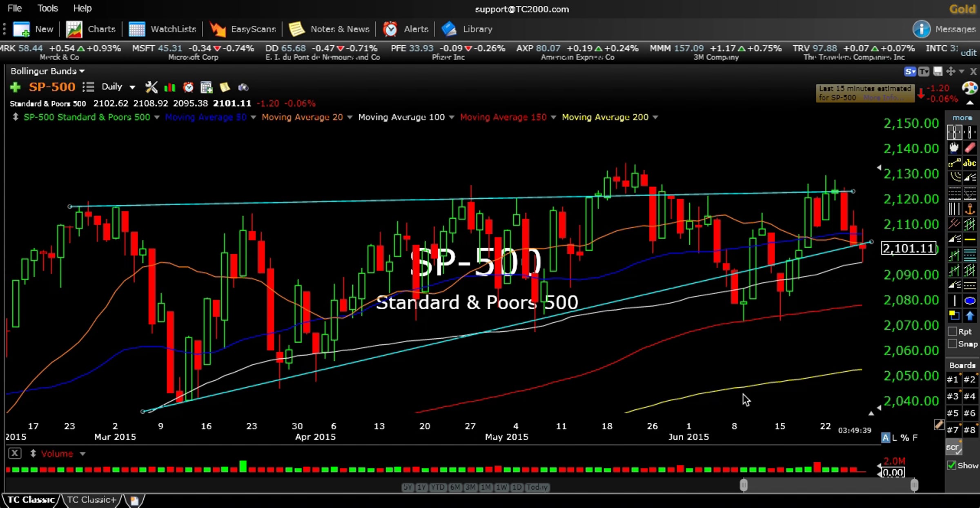Open the Bollinger Bands layout dropdown
Screen dimensions: 980x508
[47, 71]
